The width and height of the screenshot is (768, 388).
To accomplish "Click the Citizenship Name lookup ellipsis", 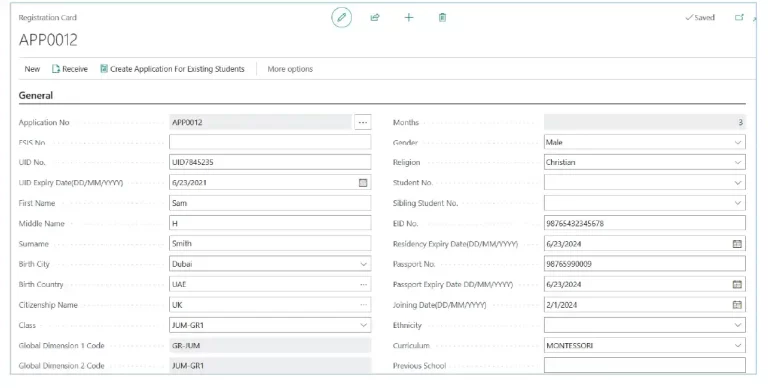I will (363, 305).
